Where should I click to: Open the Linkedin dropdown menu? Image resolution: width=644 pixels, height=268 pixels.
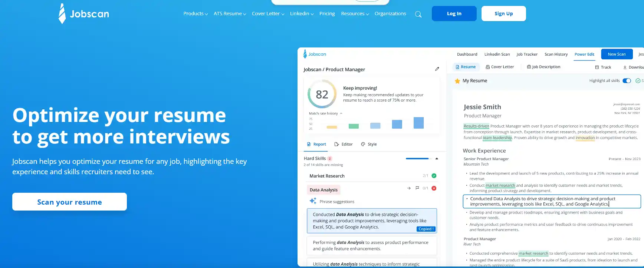click(302, 14)
